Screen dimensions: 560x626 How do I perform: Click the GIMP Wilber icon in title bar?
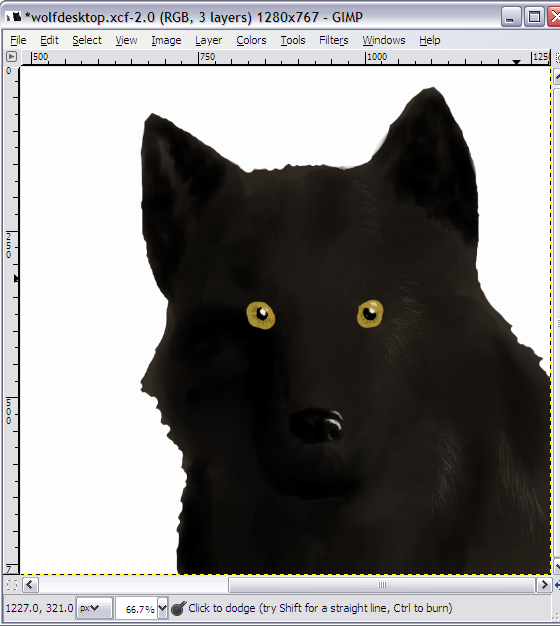tap(14, 17)
